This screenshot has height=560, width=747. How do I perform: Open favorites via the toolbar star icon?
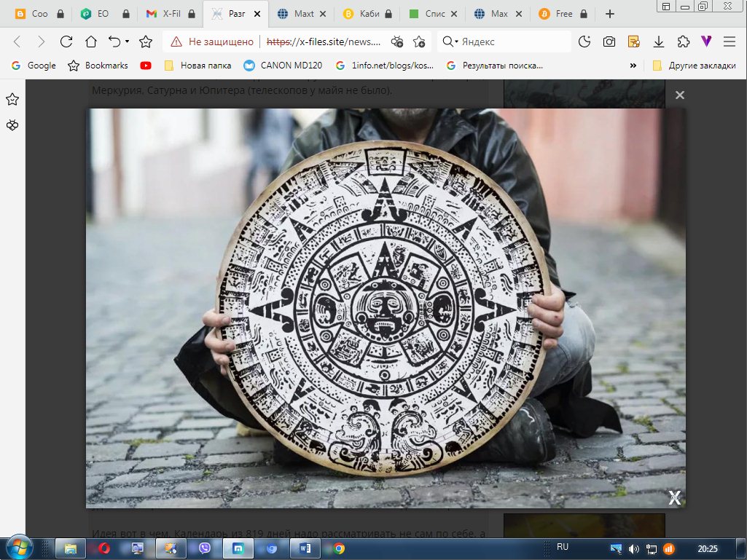[145, 42]
